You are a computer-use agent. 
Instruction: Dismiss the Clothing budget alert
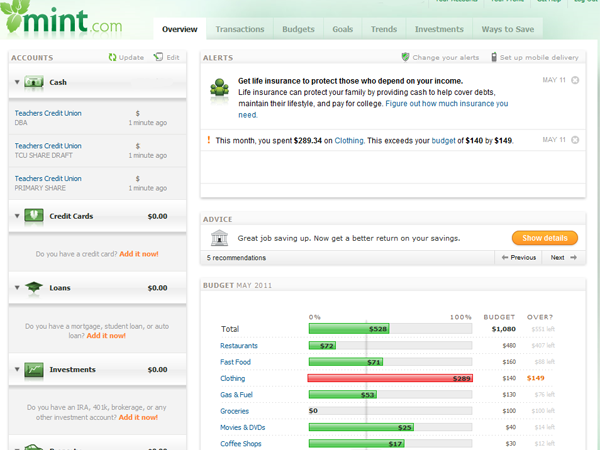(x=575, y=140)
